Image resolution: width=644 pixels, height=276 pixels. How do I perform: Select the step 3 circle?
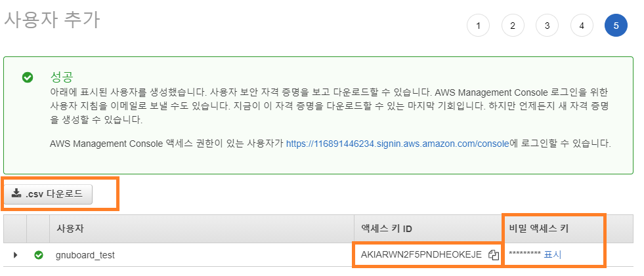pyautogui.click(x=547, y=26)
